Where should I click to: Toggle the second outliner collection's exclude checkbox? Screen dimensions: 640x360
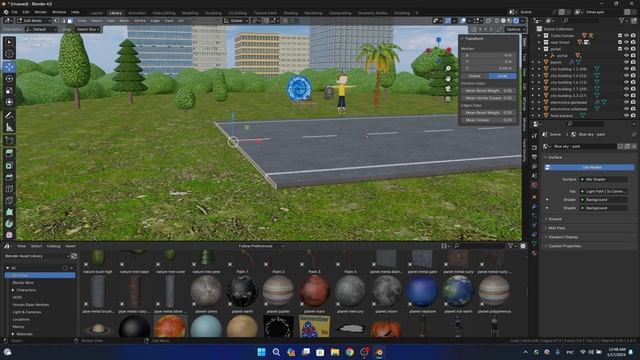[620, 42]
